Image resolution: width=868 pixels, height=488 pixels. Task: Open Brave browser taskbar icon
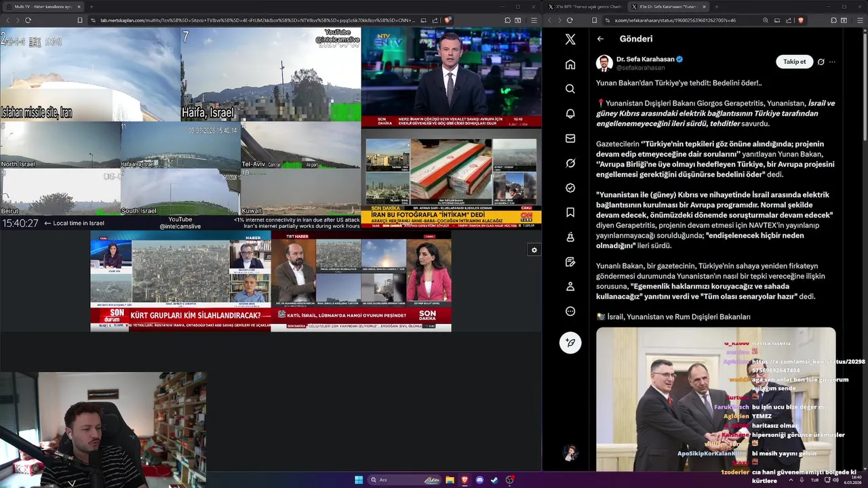coord(465,480)
